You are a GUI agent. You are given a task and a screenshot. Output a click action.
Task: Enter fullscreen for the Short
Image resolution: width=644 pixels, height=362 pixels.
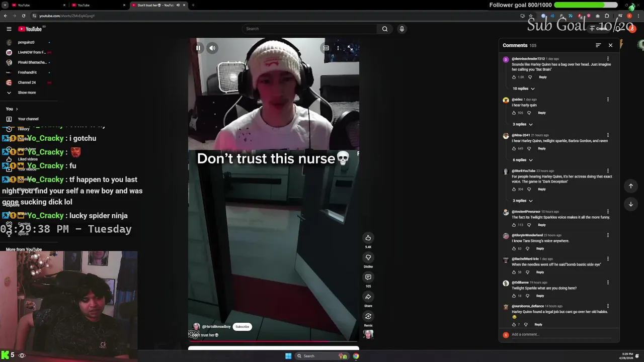point(350,48)
